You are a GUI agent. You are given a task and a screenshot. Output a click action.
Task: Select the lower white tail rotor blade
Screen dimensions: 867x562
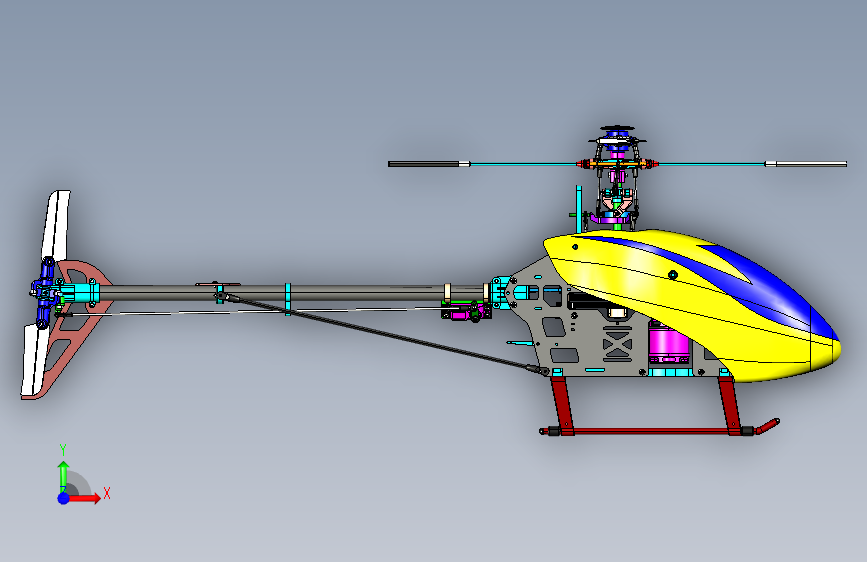[x=35, y=361]
